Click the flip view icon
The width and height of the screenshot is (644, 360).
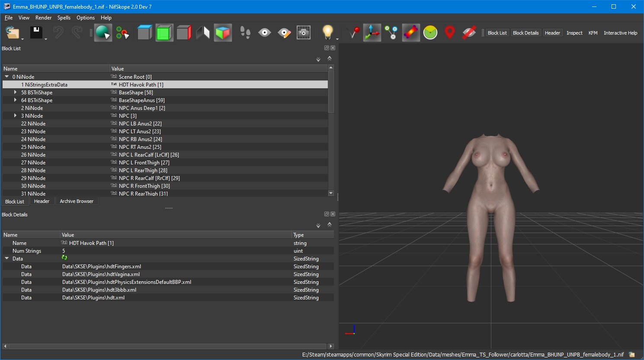coord(203,33)
